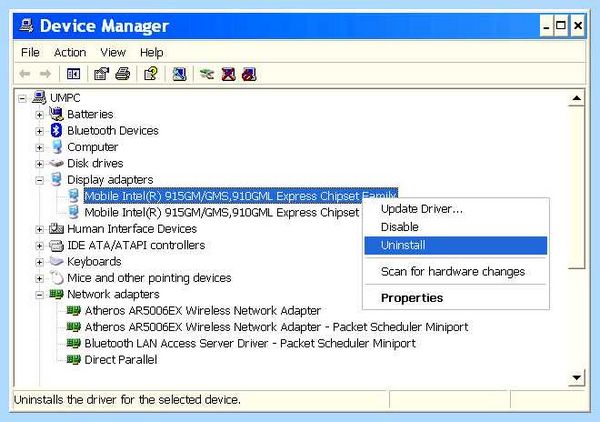Click the Disk drives icon

tap(56, 163)
